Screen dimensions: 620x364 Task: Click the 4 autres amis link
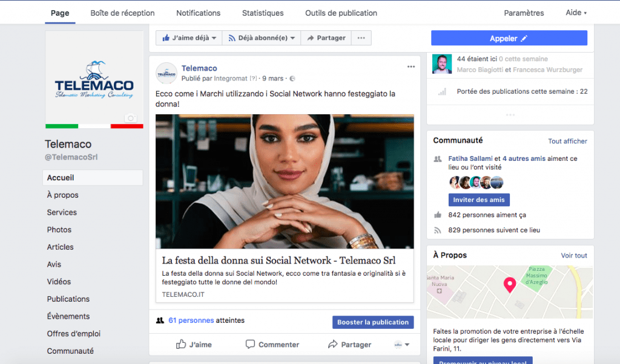524,158
